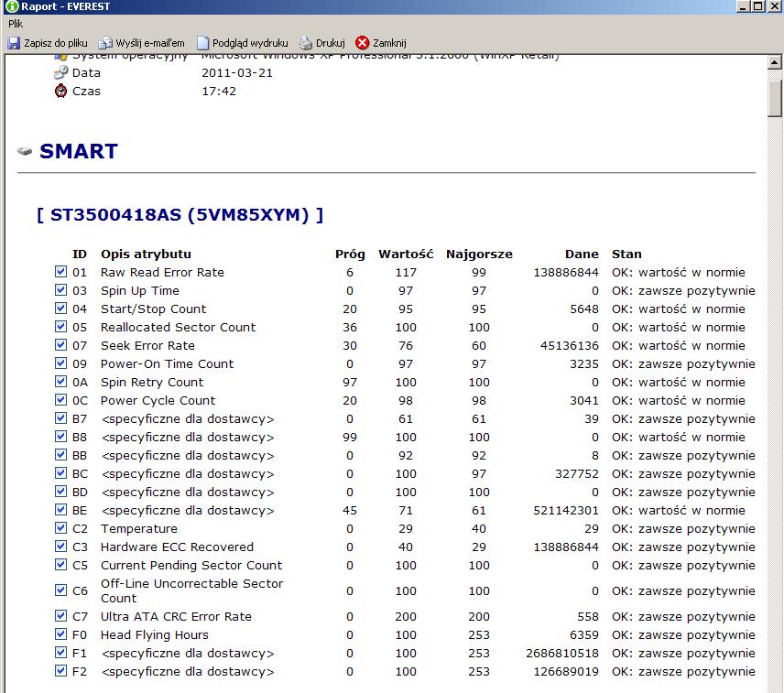Toggle the B7 attribute checkbox
This screenshot has width=784, height=693.
pos(60,418)
